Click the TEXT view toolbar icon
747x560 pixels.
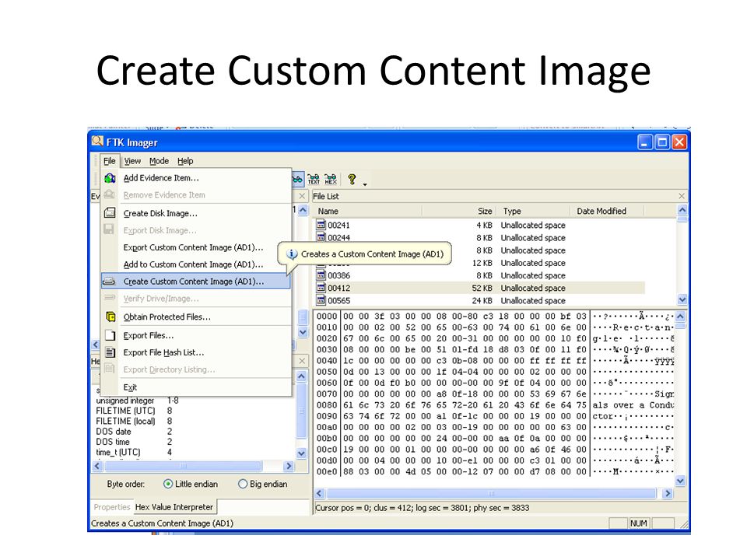pos(314,179)
